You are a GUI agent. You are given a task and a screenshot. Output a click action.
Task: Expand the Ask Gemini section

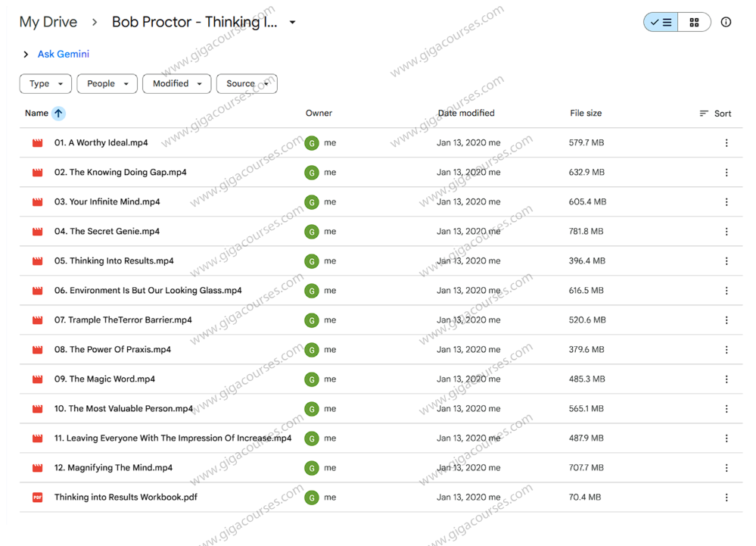pyautogui.click(x=26, y=55)
